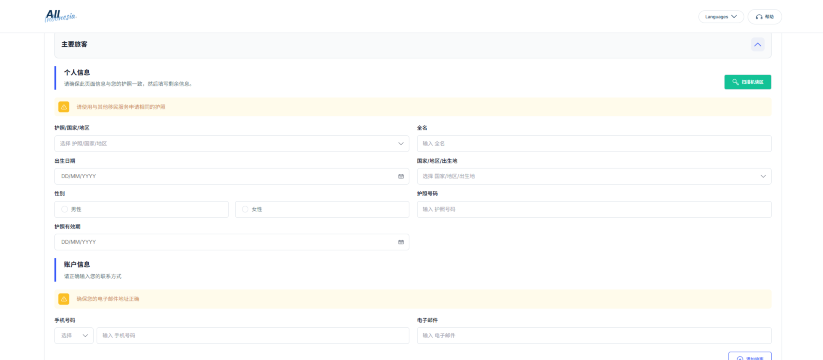Click the warning icon above email notice
The height and width of the screenshot is (360, 823).
(x=64, y=299)
